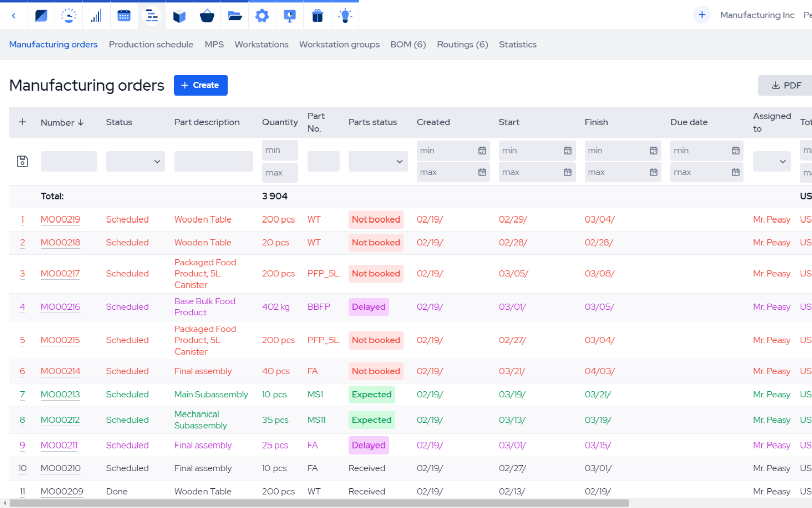Open the Workstation groups tab
The height and width of the screenshot is (508, 812).
point(339,44)
